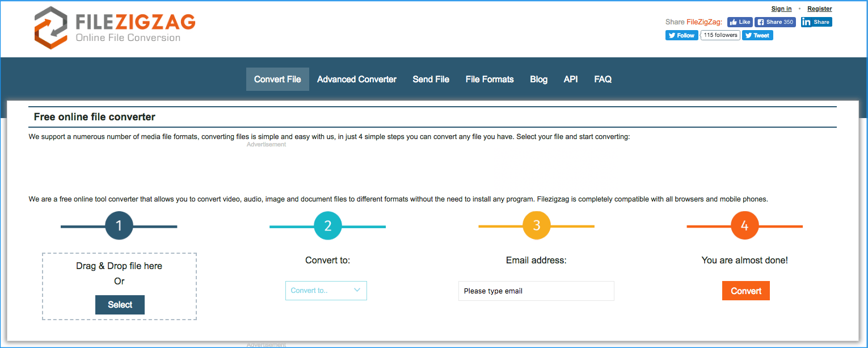Click the Twitter Follow button
Screen dimensions: 868x348
pyautogui.click(x=681, y=35)
